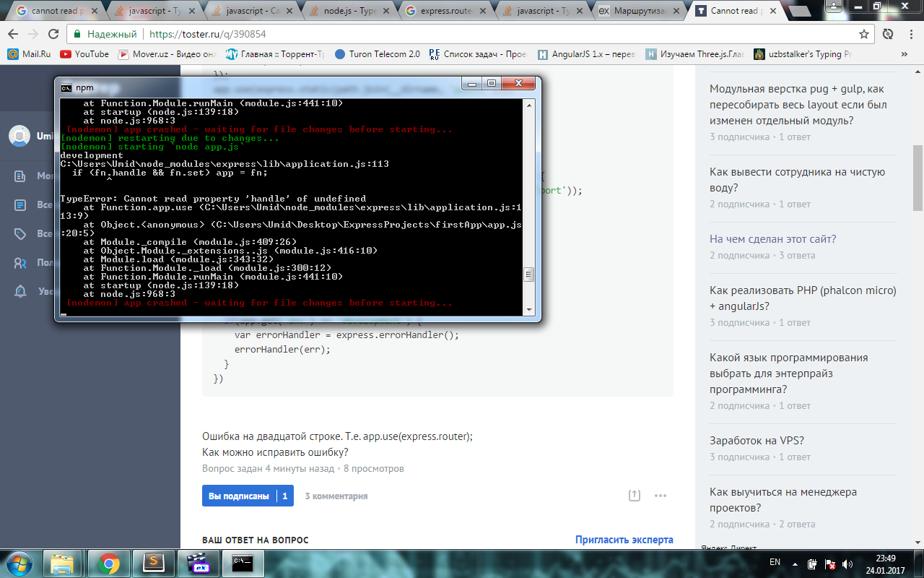Click share icon under question

(634, 496)
